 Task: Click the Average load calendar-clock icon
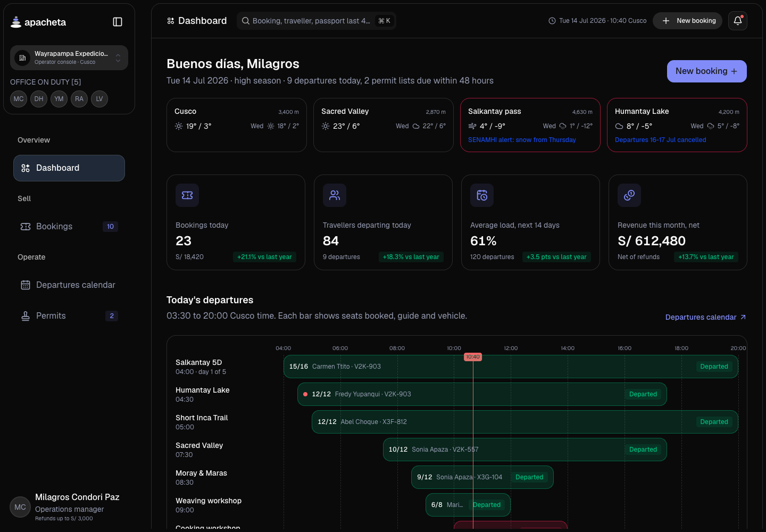click(x=482, y=195)
